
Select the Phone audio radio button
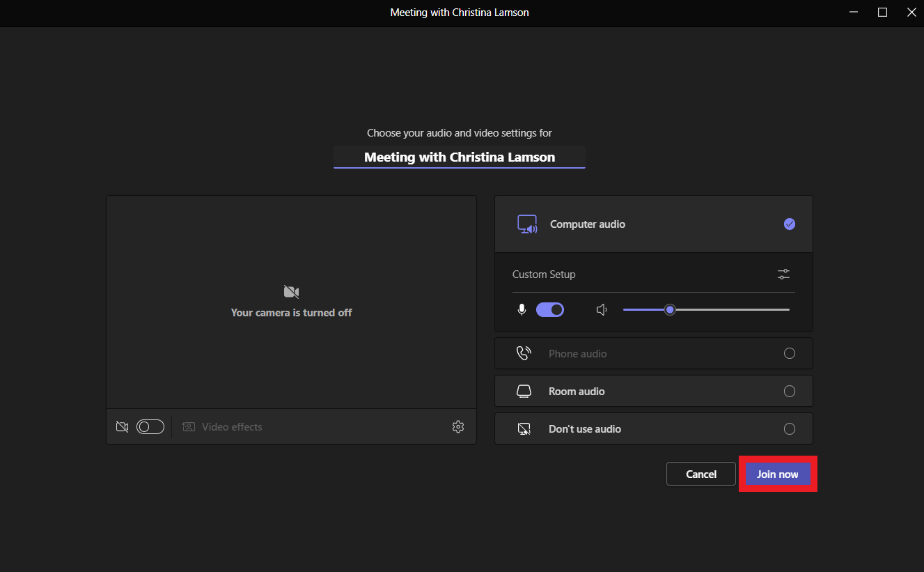click(x=790, y=353)
